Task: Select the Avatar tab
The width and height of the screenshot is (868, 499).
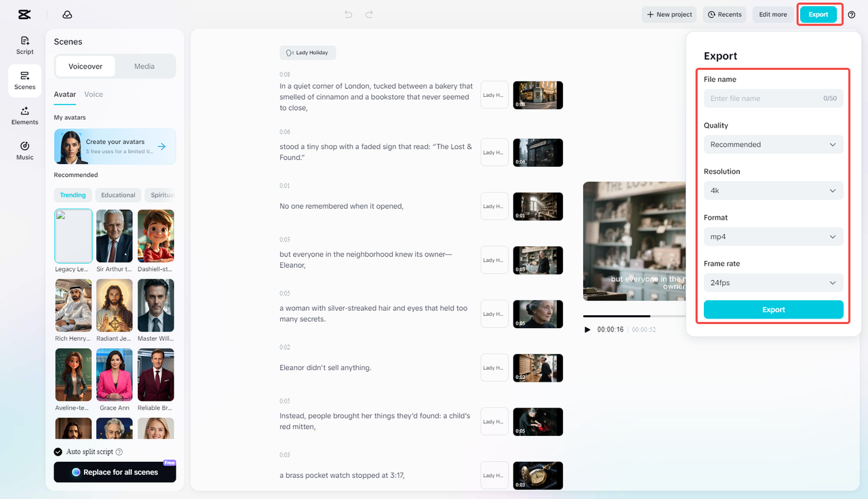Action: point(64,94)
